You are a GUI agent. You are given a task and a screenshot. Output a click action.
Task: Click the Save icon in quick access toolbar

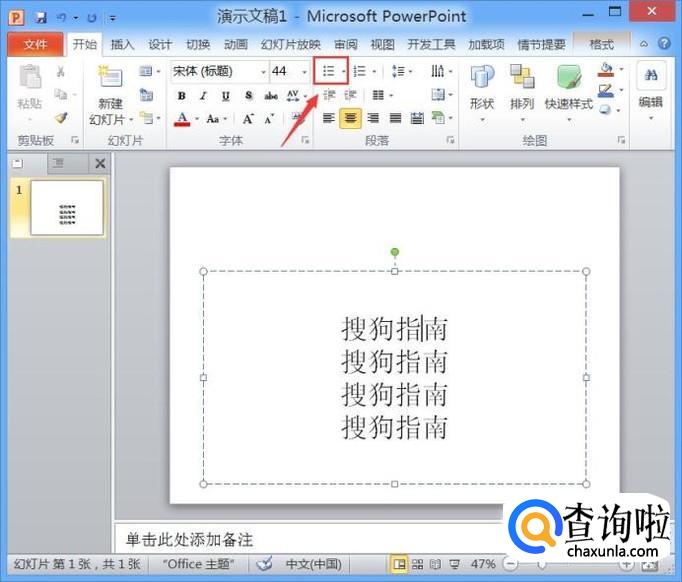coord(41,18)
